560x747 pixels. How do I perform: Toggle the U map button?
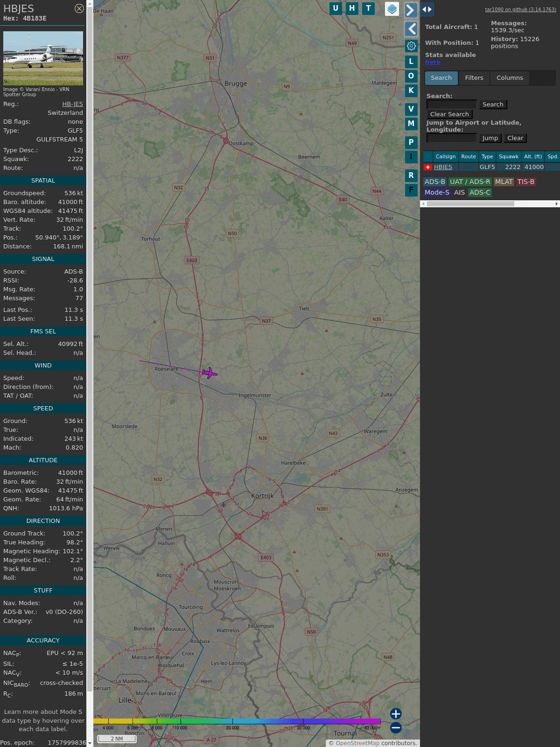click(336, 8)
